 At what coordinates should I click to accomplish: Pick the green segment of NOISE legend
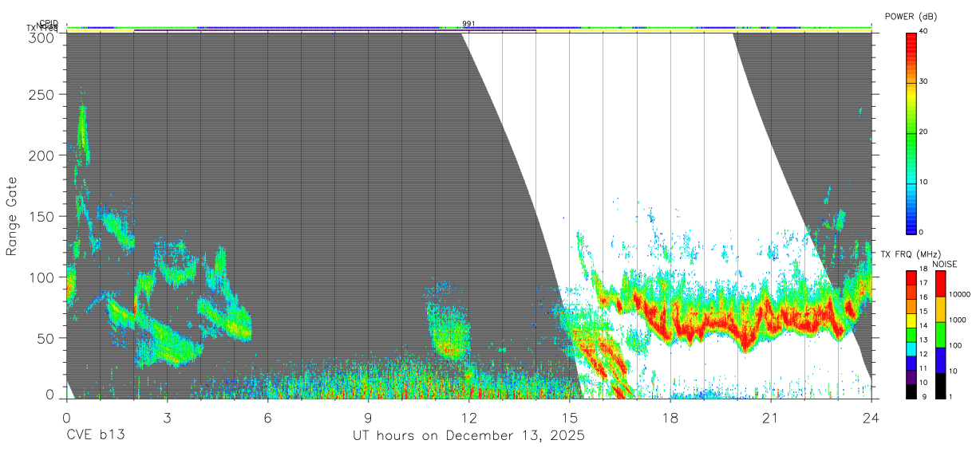click(940, 334)
